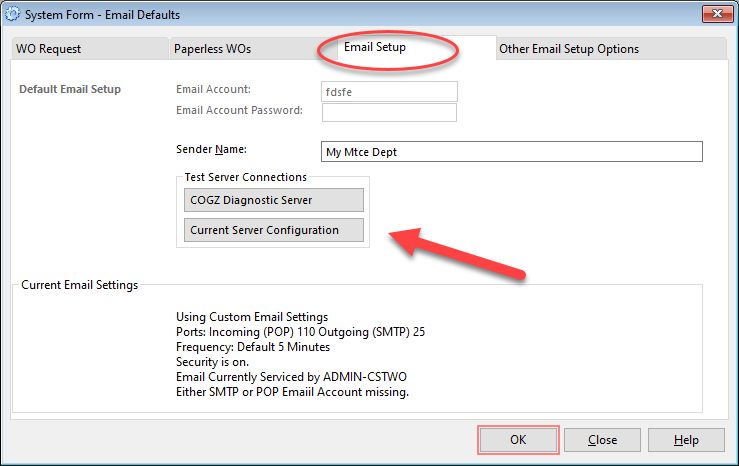Click the Current Email Settings group title
This screenshot has width=739, height=466.
80,285
